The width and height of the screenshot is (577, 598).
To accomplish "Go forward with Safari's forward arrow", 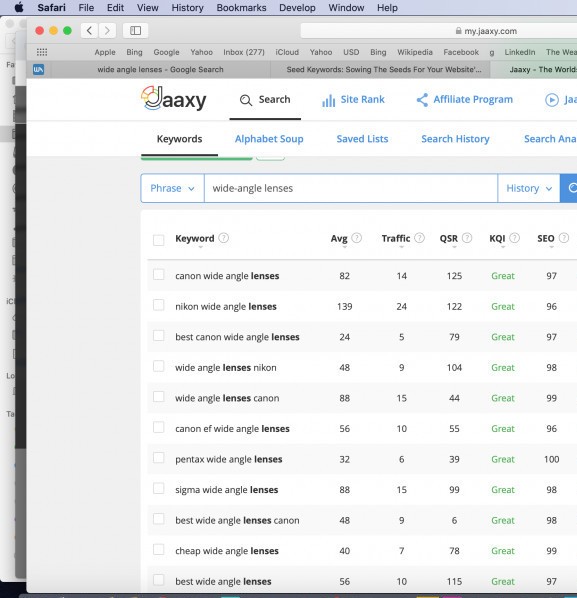I will [x=107, y=31].
